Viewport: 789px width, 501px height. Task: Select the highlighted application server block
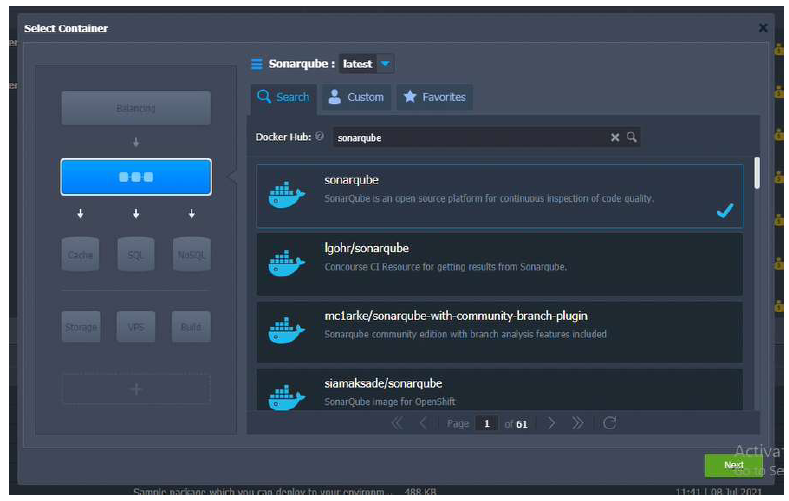click(x=136, y=177)
